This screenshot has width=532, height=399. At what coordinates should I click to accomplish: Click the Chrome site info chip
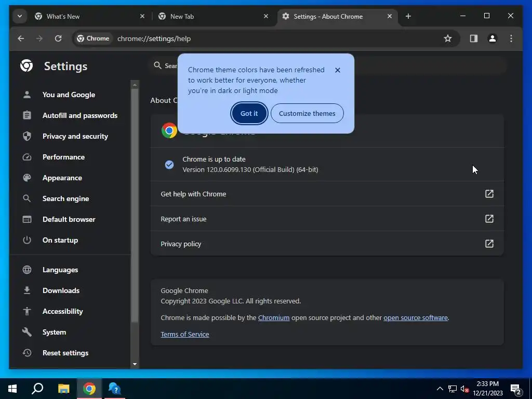click(94, 38)
